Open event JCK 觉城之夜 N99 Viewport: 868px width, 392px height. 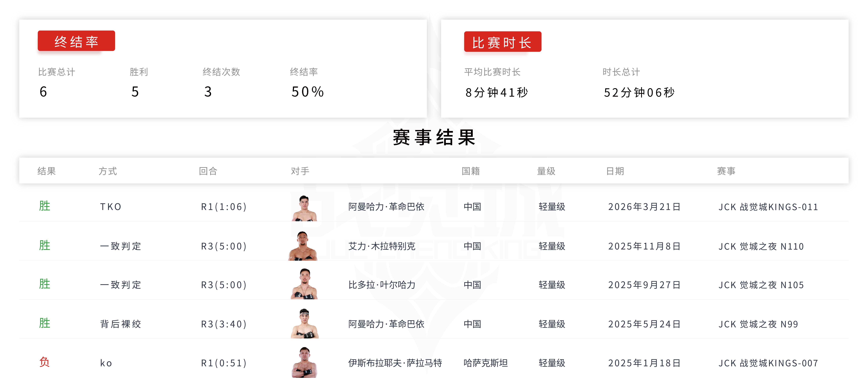point(758,324)
